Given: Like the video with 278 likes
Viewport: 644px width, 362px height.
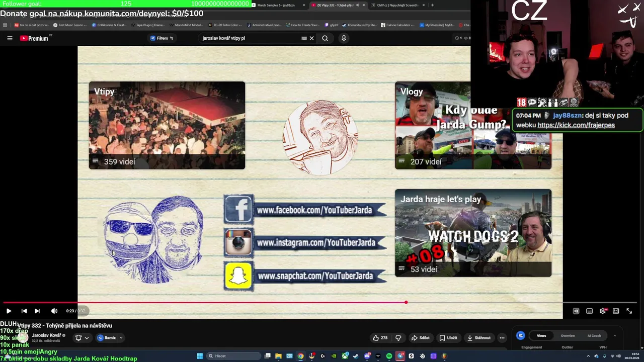Looking at the screenshot, I should pos(380,338).
